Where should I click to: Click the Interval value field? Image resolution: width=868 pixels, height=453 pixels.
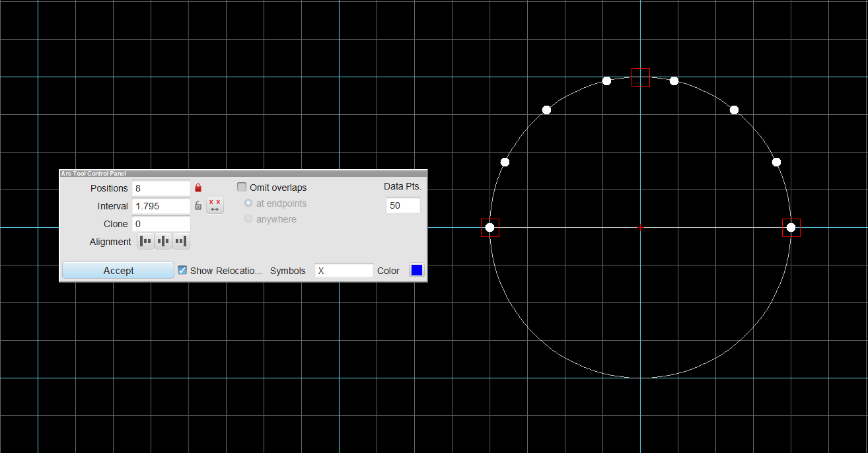click(161, 205)
